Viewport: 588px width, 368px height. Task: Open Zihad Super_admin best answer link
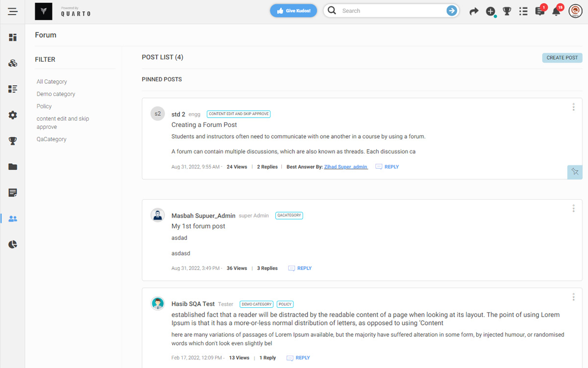[346, 167]
